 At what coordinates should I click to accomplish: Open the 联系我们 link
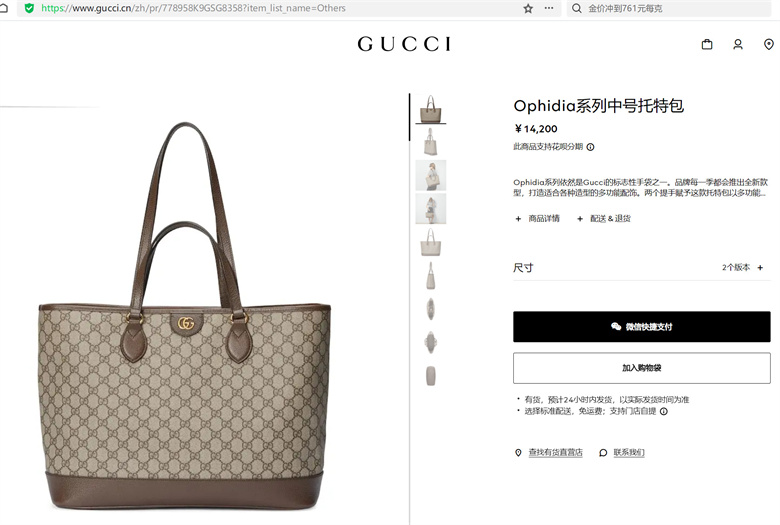coord(629,452)
